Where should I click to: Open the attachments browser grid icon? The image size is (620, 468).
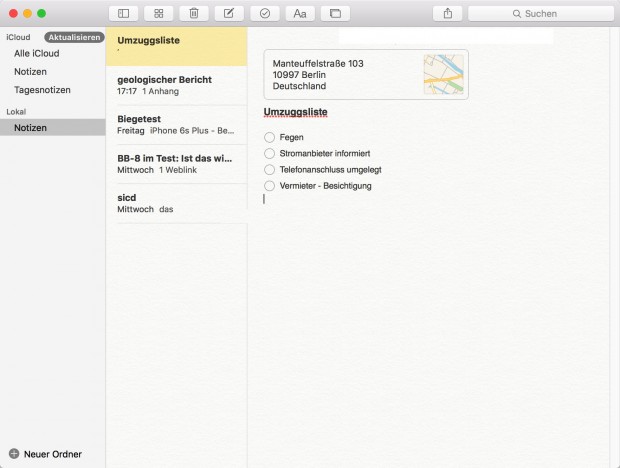(x=159, y=13)
